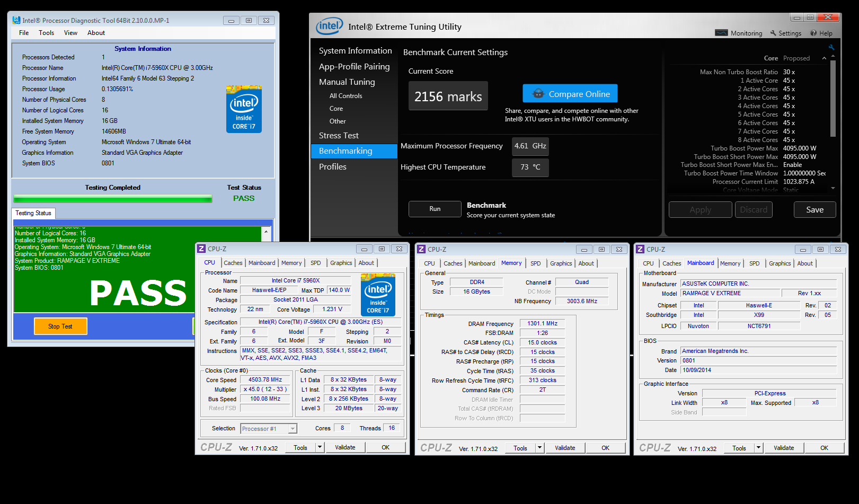Click OK in the CPU-Z Memory window
Viewport: 859px width, 504px height.
click(x=606, y=448)
